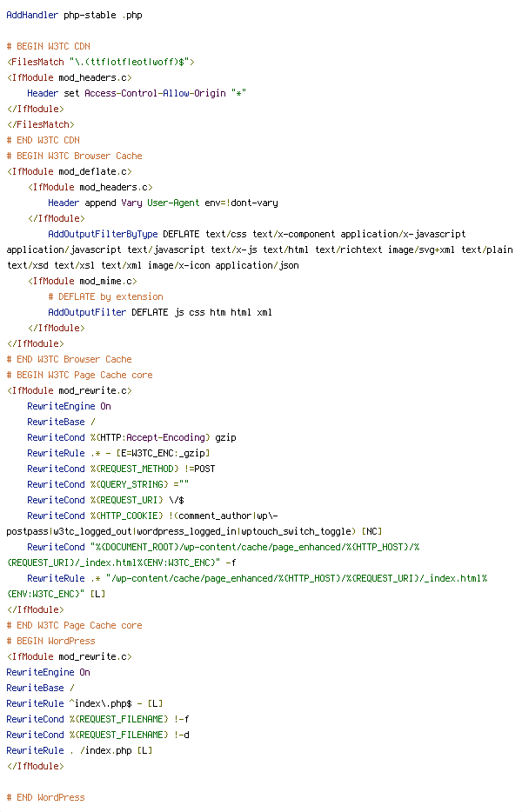Click the line '{REQUEST_URI}/_index.html%{ENV:W3TC_ENC}" -f'
This screenshot has width=522, height=812.
[x=121, y=562]
